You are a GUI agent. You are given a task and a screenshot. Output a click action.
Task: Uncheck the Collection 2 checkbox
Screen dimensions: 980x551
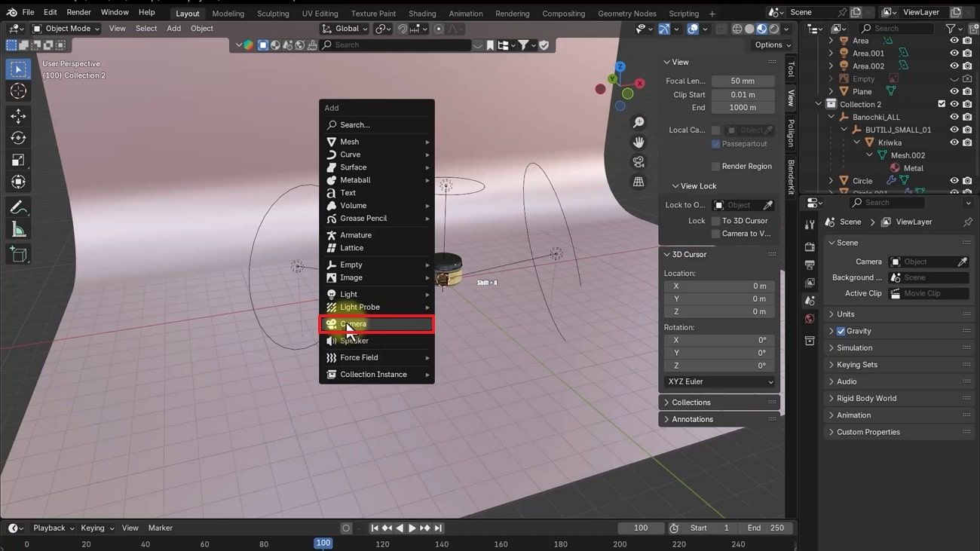(x=941, y=104)
